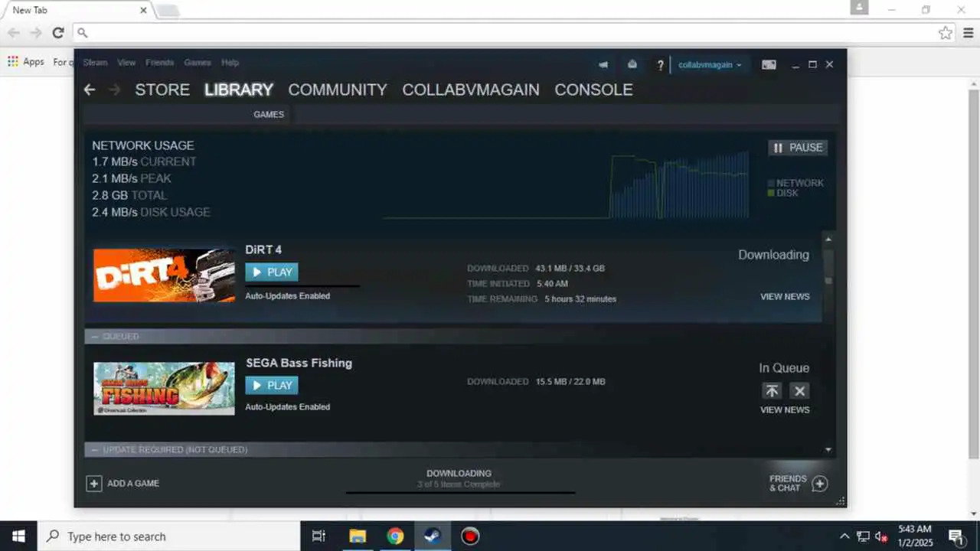
Task: Collapse the Queued section
Action: tap(95, 337)
